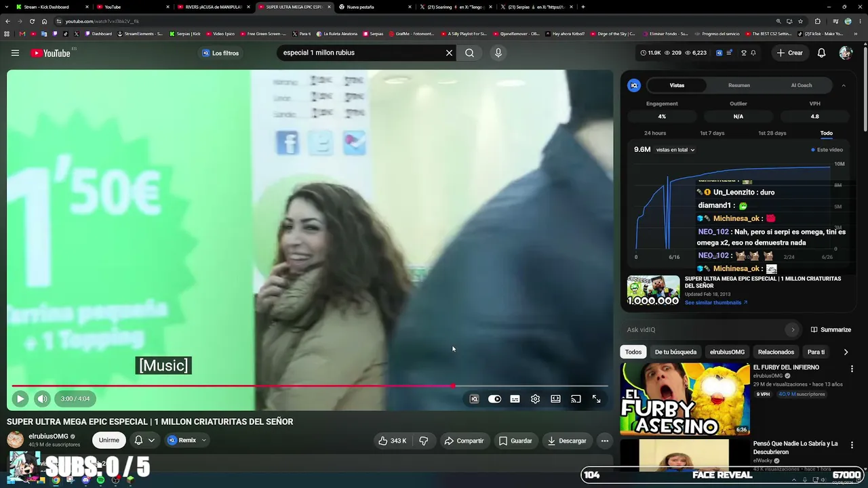
Task: Show the 1st 28 days views range
Action: pos(772,133)
